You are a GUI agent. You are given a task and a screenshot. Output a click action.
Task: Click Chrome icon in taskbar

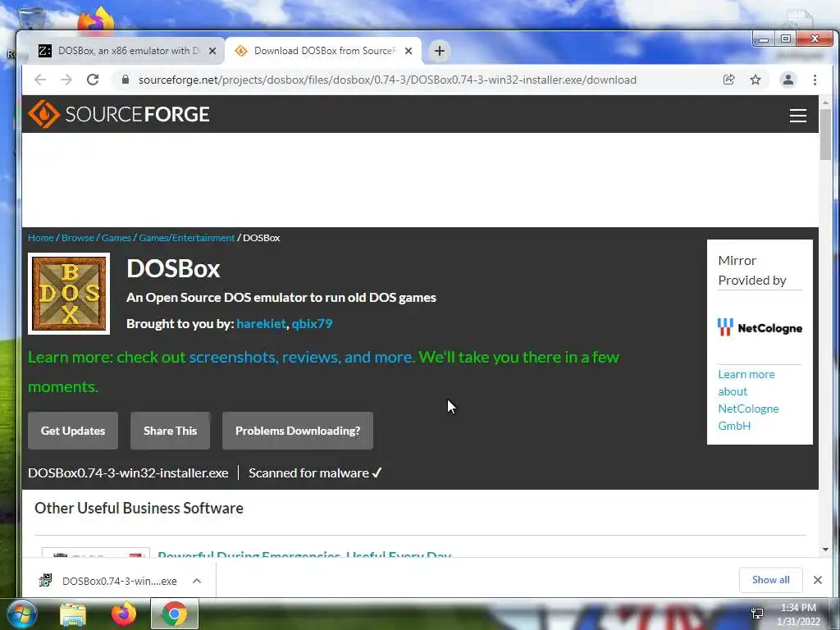pyautogui.click(x=175, y=614)
